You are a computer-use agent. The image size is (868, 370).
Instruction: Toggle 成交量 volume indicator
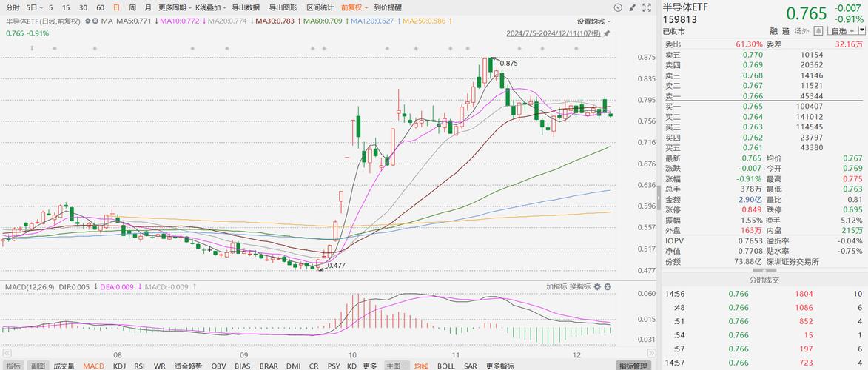click(64, 366)
